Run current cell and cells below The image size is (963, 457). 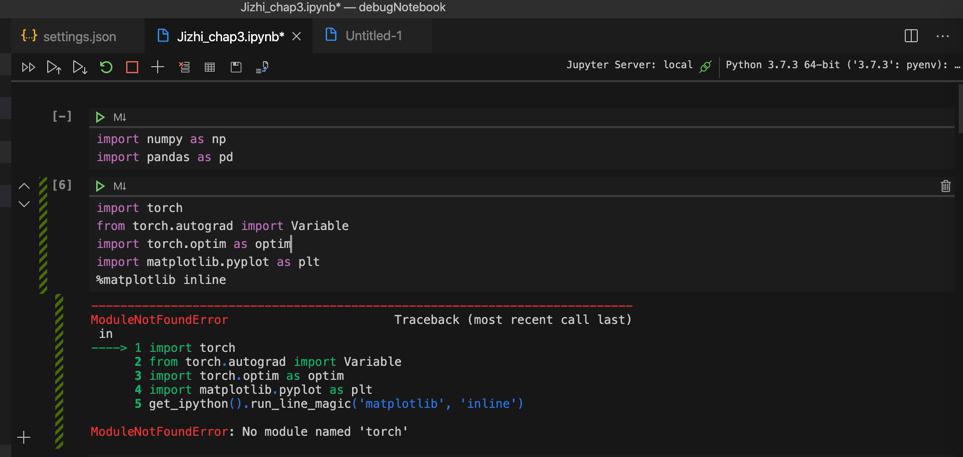click(x=80, y=68)
